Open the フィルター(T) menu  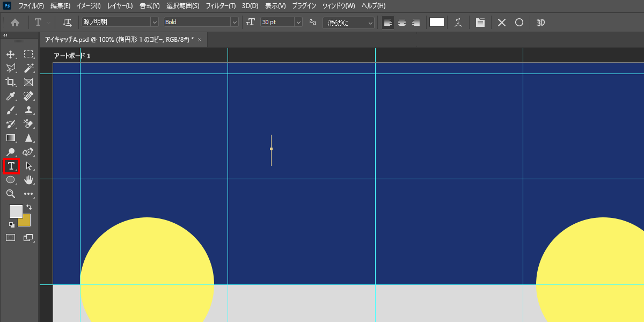click(x=221, y=6)
